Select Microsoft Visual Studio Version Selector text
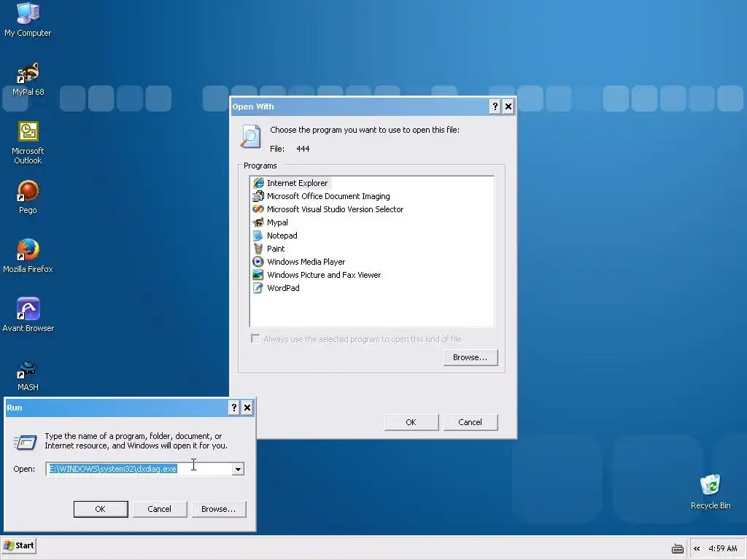This screenshot has width=747, height=560. [335, 209]
